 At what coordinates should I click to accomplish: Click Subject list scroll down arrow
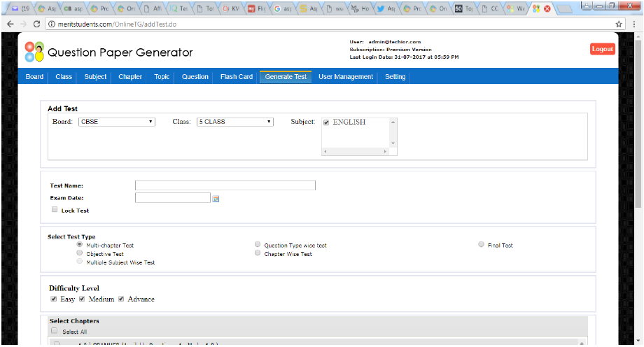393,143
